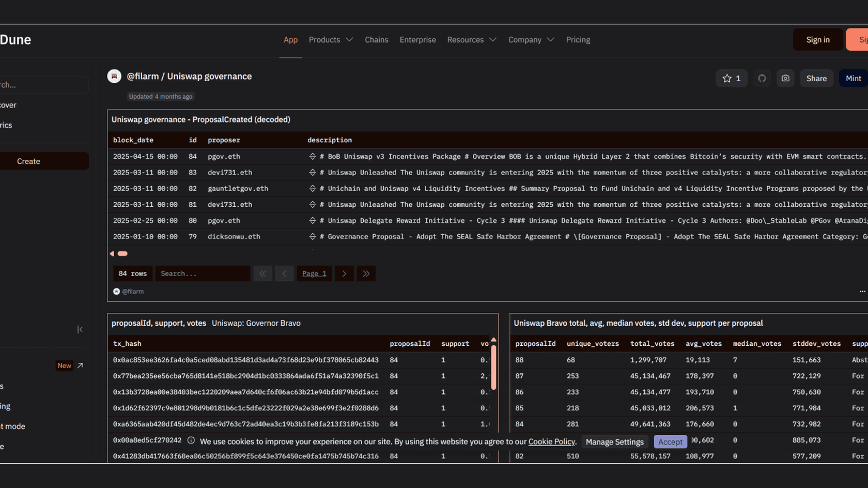
Task: Click the support column header in votes table
Action: point(455,344)
